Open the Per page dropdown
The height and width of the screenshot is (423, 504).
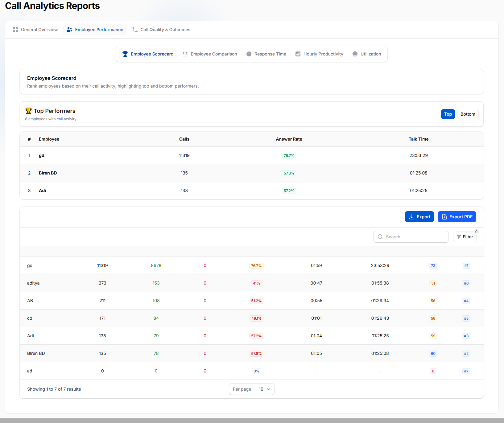click(265, 389)
